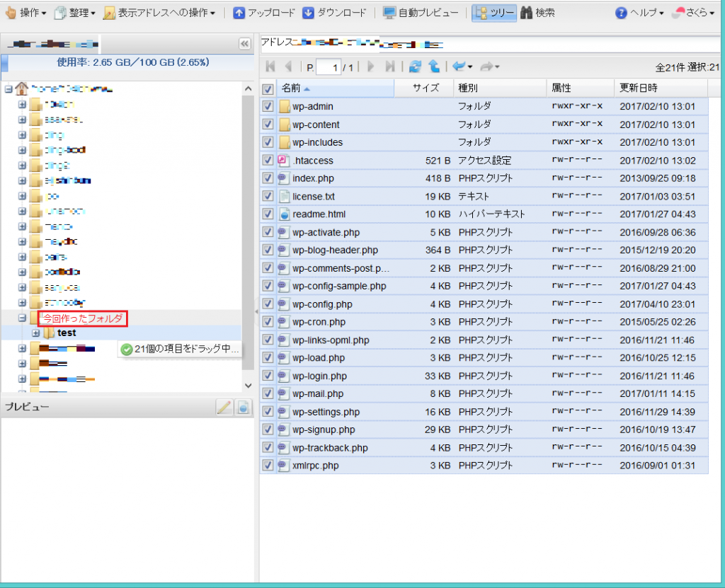Open the 操作 dropdown menu

[25, 13]
